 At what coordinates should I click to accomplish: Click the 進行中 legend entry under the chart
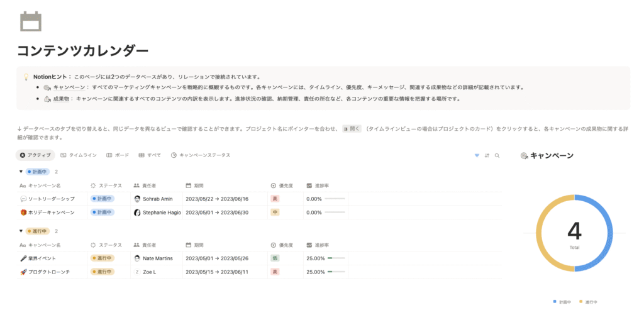pyautogui.click(x=588, y=302)
